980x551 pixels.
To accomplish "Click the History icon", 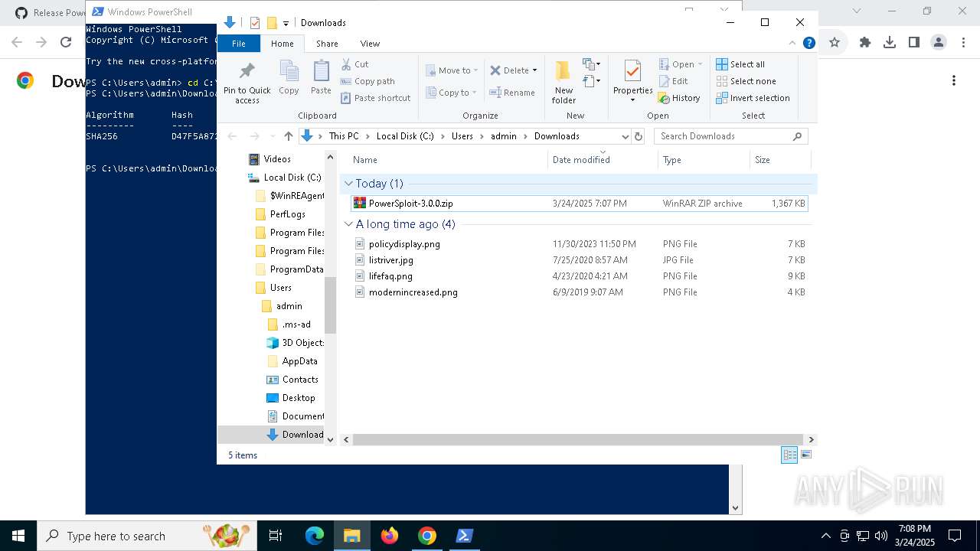I will pos(665,98).
